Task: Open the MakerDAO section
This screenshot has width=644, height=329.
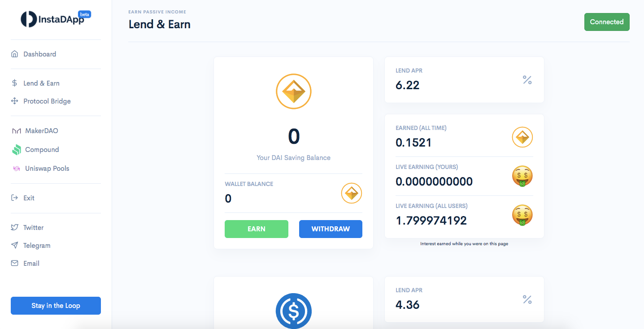Action: coord(41,131)
